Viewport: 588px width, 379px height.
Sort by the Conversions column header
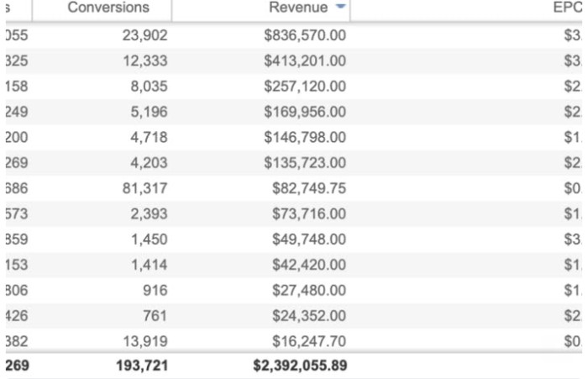108,8
